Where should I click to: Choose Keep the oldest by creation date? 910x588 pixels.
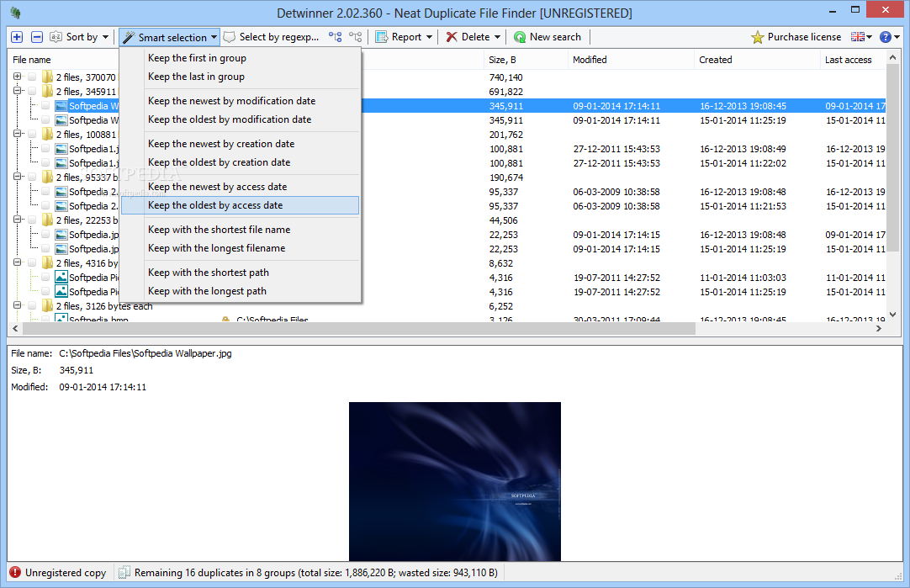click(241, 162)
